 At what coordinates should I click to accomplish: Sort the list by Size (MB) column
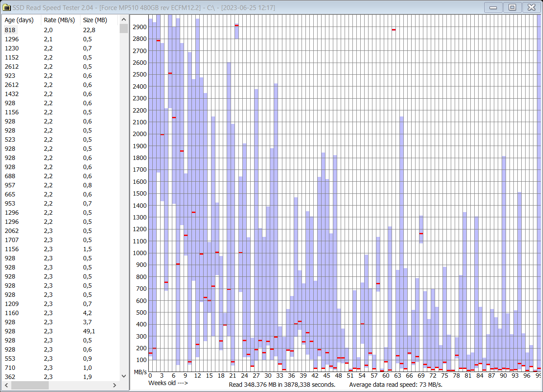(x=100, y=20)
